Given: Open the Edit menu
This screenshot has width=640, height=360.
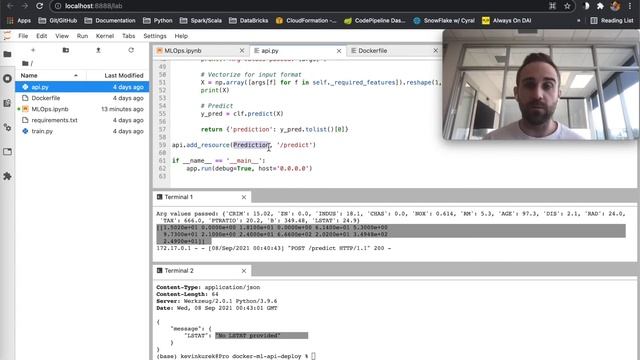Looking at the screenshot, I should pyautogui.click(x=42, y=36).
